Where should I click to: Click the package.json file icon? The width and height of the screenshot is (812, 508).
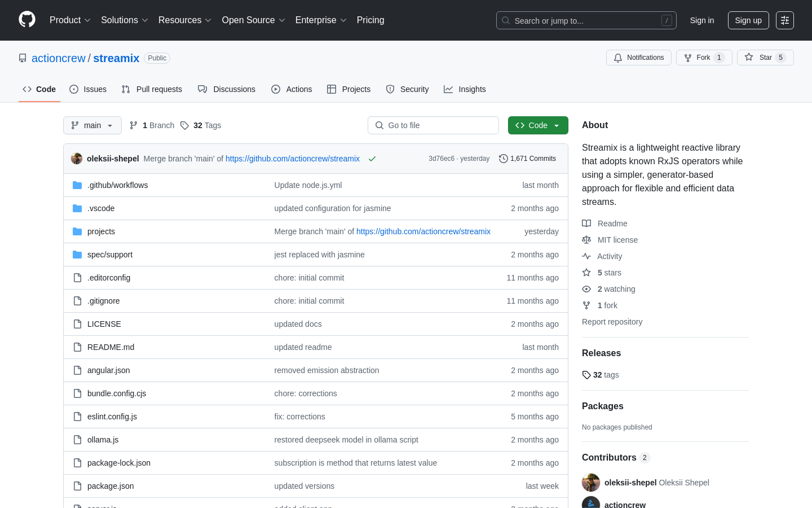pyautogui.click(x=77, y=486)
